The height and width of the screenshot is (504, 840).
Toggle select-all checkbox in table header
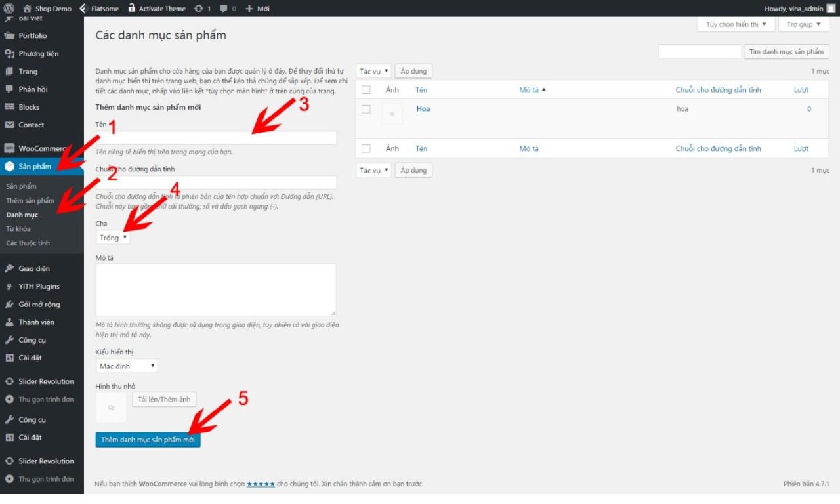[x=366, y=90]
